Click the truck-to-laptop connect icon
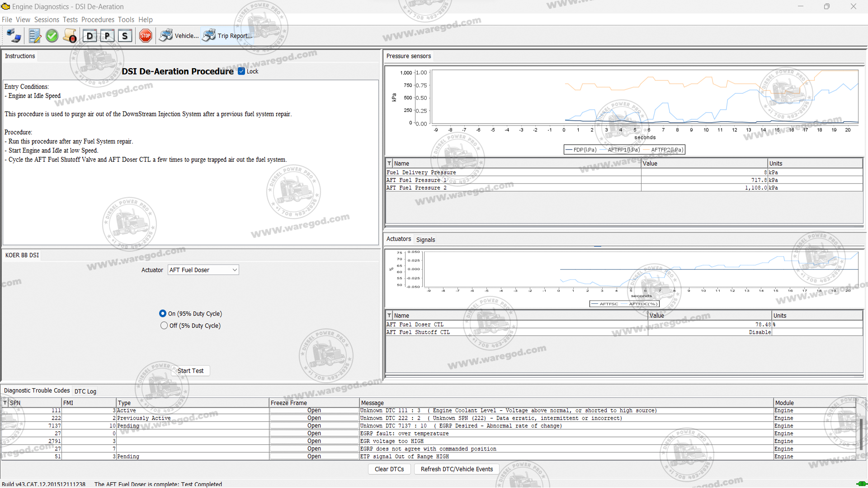 tap(14, 36)
